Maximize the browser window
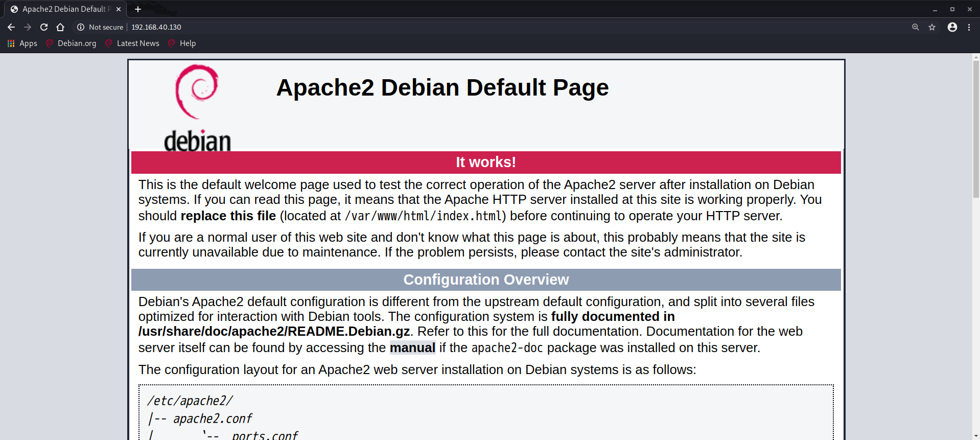Viewport: 980px width, 440px height. (952, 9)
